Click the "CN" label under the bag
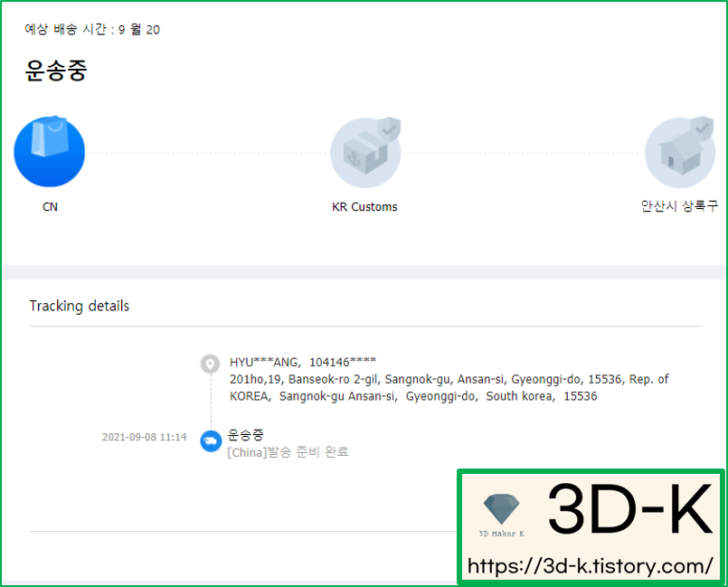Screen dimensions: 728x587 click(50, 207)
